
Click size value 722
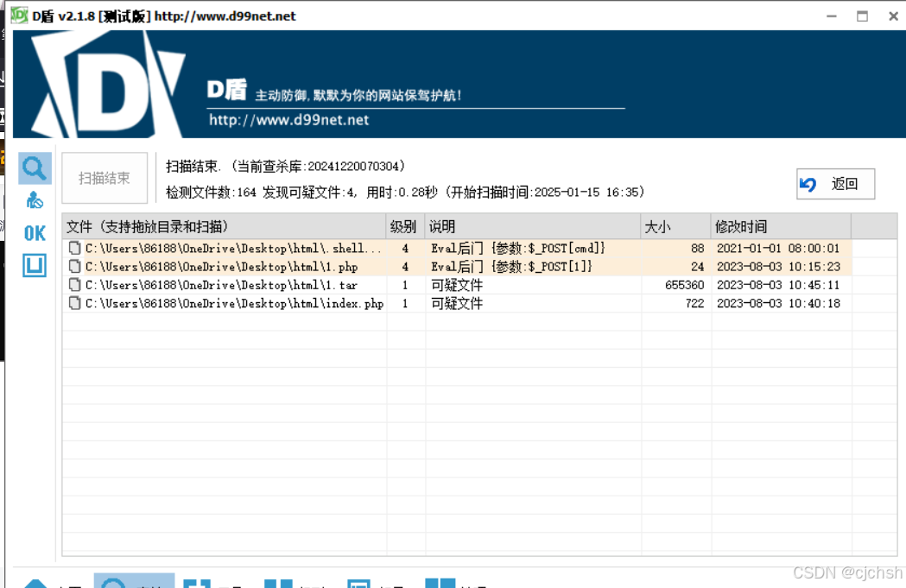tap(695, 304)
